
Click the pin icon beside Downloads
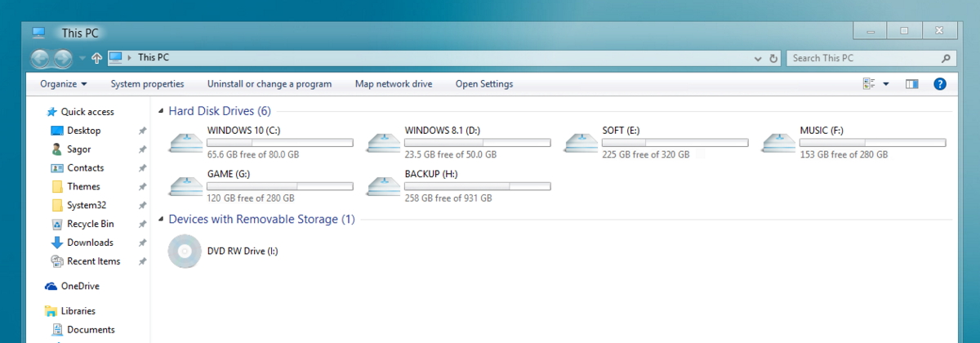point(142,243)
